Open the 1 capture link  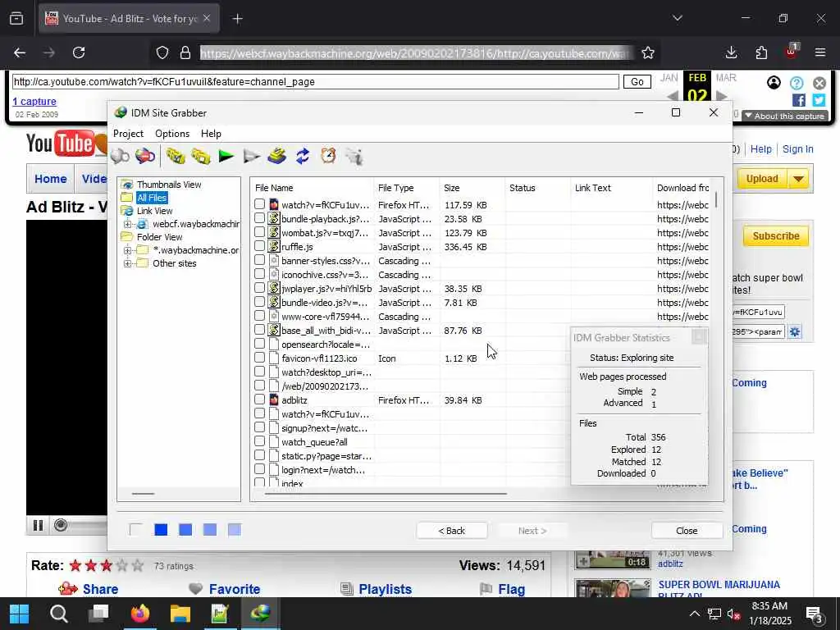pos(34,101)
